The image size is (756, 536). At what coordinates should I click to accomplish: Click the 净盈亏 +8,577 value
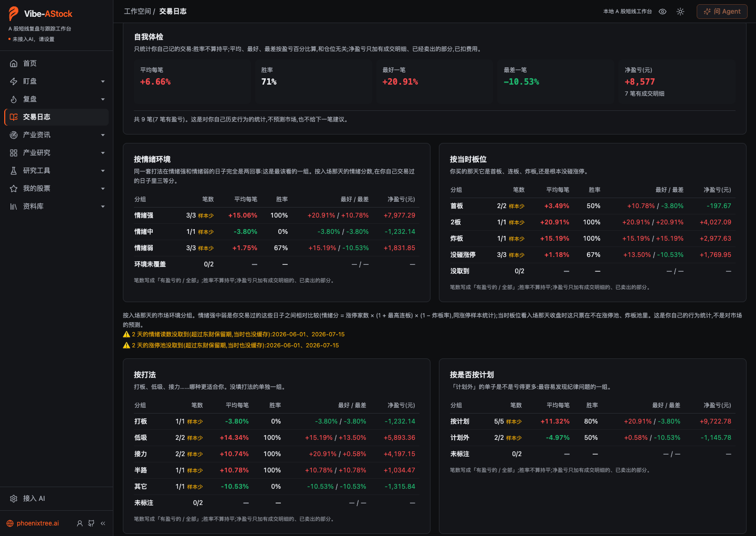pyautogui.click(x=639, y=82)
